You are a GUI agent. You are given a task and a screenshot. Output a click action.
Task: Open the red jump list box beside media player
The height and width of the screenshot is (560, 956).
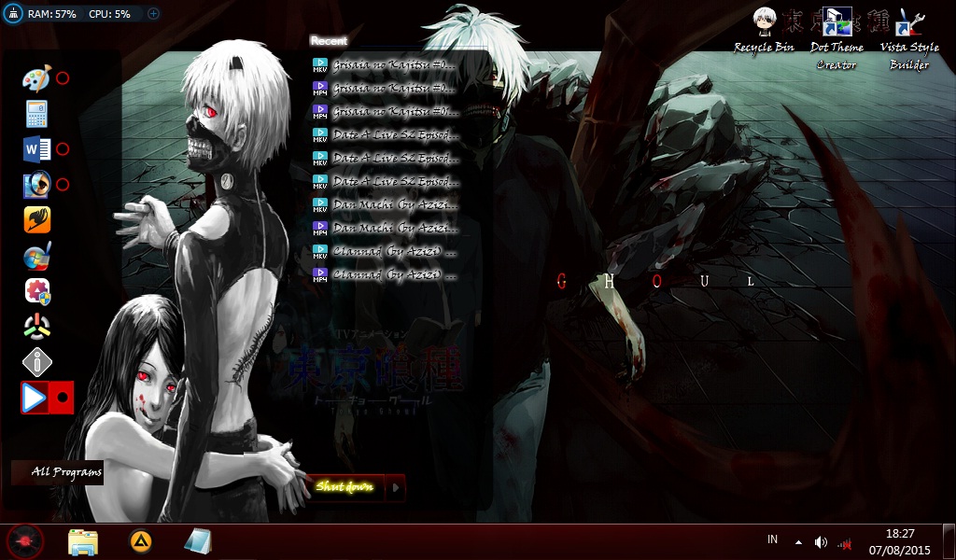[x=62, y=398]
